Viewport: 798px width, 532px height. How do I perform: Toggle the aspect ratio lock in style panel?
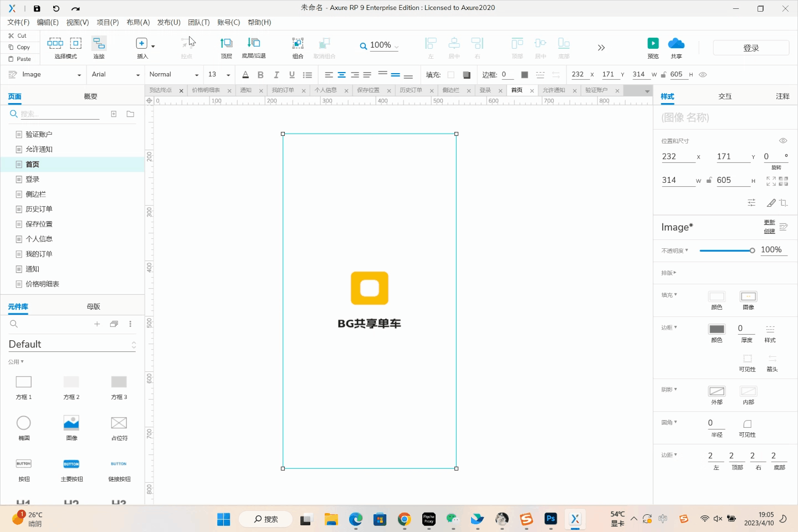709,180
